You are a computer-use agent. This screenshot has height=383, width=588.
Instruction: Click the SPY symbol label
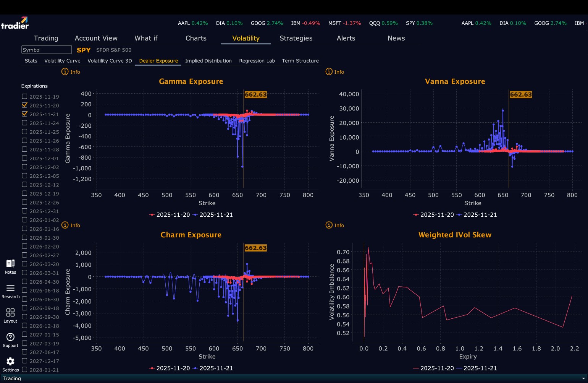[84, 50]
